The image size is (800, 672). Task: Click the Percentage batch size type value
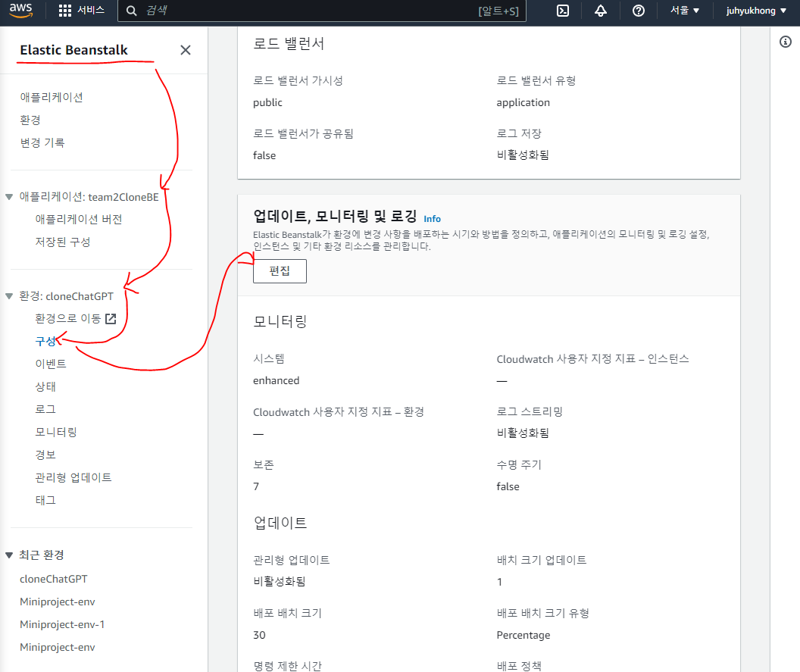click(x=523, y=636)
